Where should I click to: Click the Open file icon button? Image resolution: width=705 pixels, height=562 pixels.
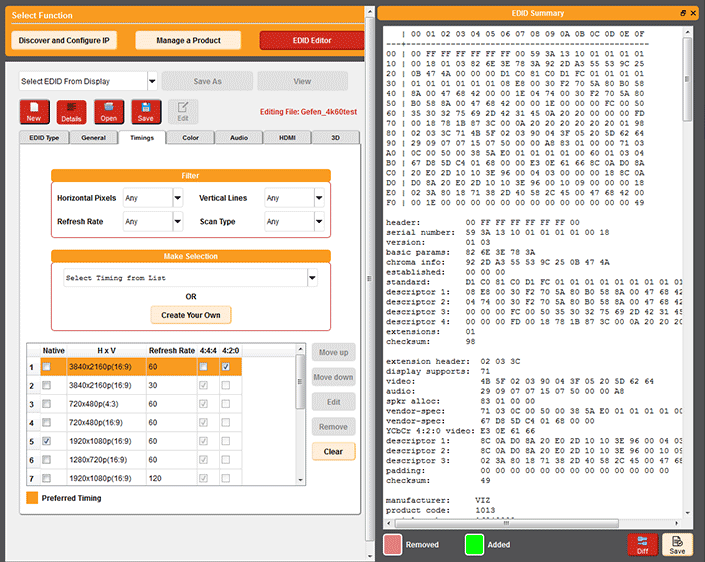[109, 111]
